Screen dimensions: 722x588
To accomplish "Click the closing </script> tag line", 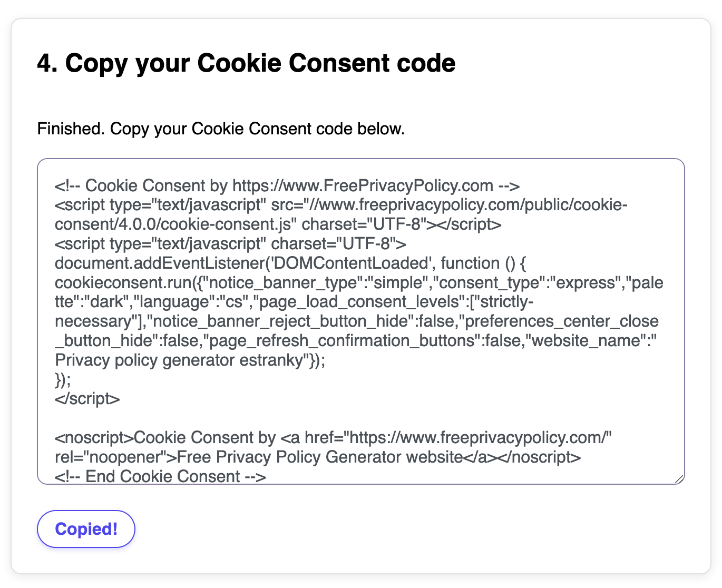I will [x=87, y=399].
